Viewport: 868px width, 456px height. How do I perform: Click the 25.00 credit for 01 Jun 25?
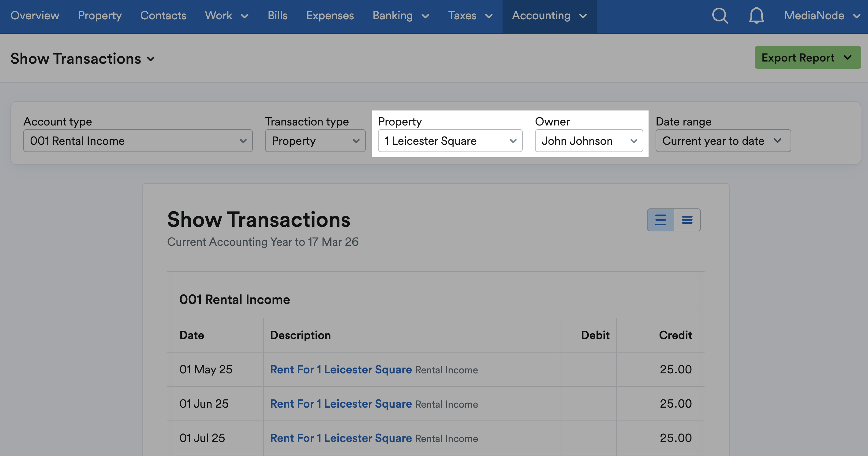[x=675, y=404]
